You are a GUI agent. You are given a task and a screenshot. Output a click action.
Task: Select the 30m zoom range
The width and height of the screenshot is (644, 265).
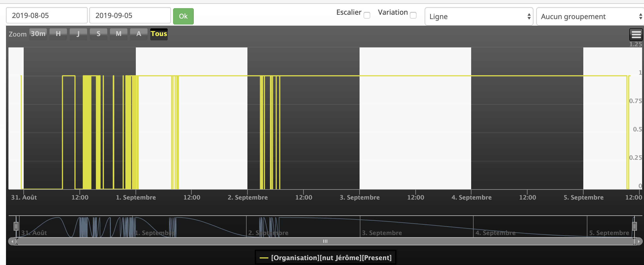click(x=38, y=34)
